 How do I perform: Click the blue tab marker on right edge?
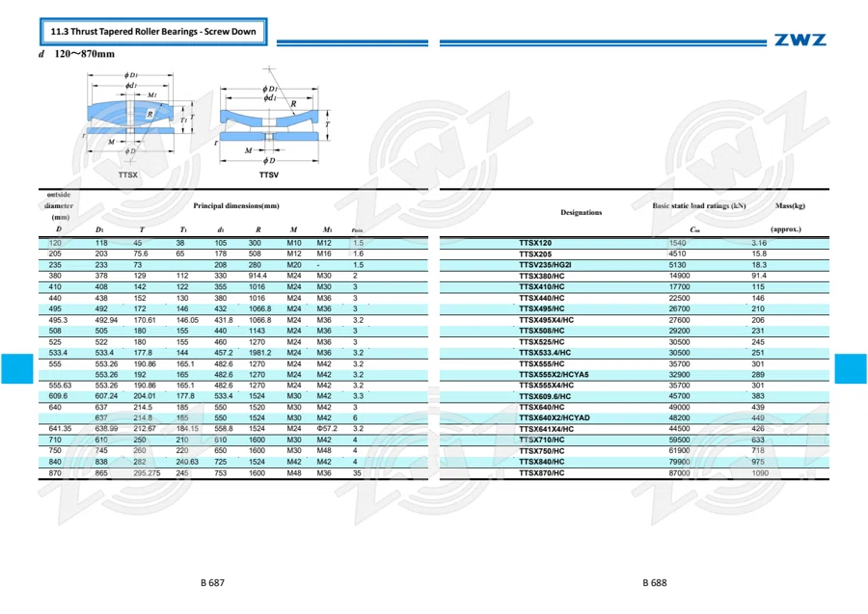pyautogui.click(x=851, y=368)
